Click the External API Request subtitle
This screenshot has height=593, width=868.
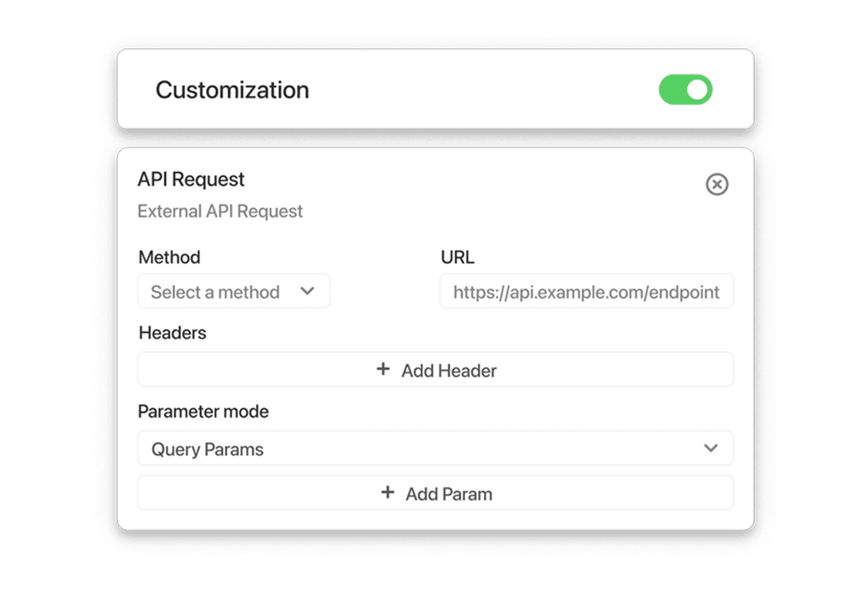(x=220, y=212)
